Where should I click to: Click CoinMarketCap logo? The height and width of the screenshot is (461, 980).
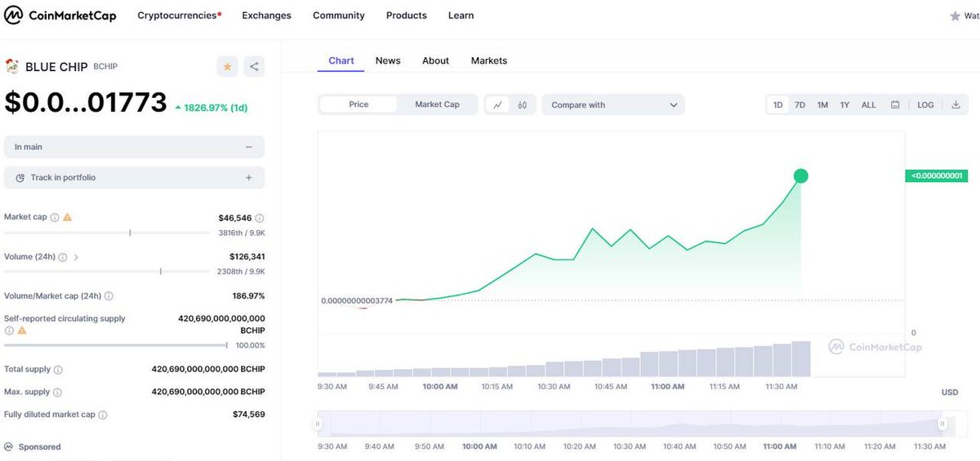tap(60, 16)
